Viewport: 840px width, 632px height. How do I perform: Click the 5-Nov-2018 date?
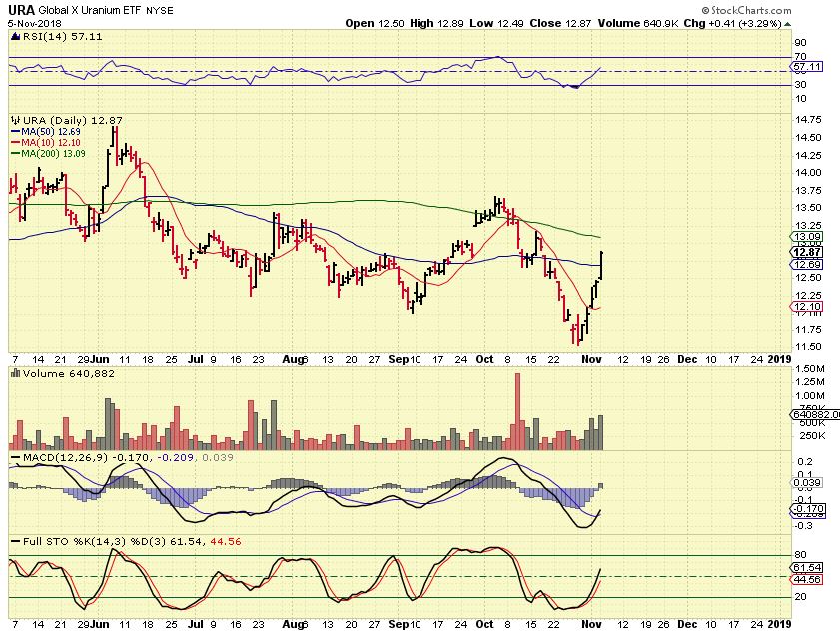(35, 24)
